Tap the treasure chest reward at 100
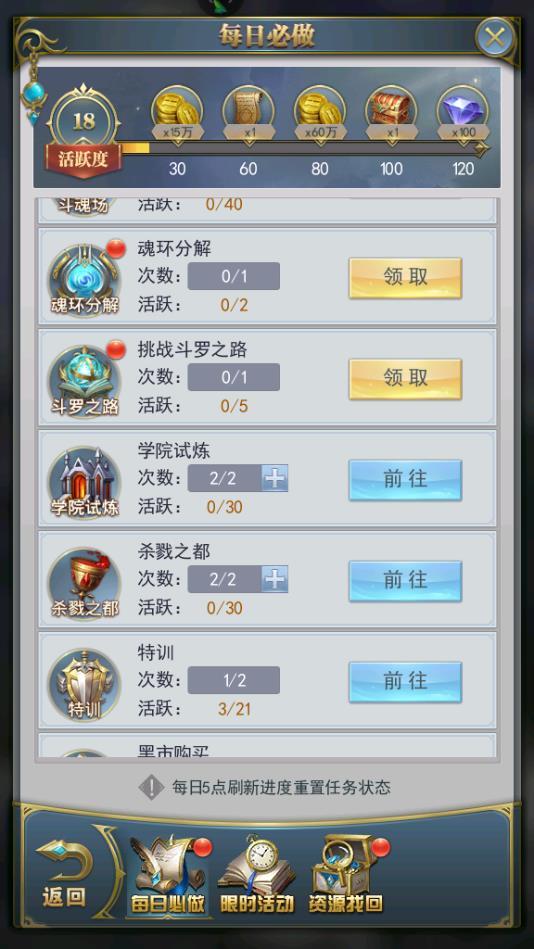 pyautogui.click(x=391, y=113)
